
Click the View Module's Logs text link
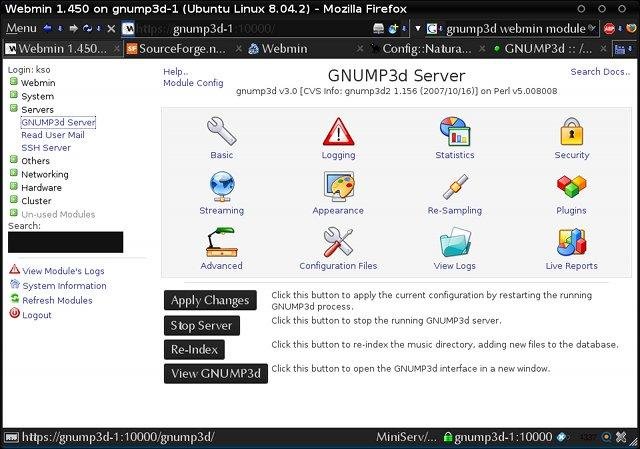pos(63,271)
